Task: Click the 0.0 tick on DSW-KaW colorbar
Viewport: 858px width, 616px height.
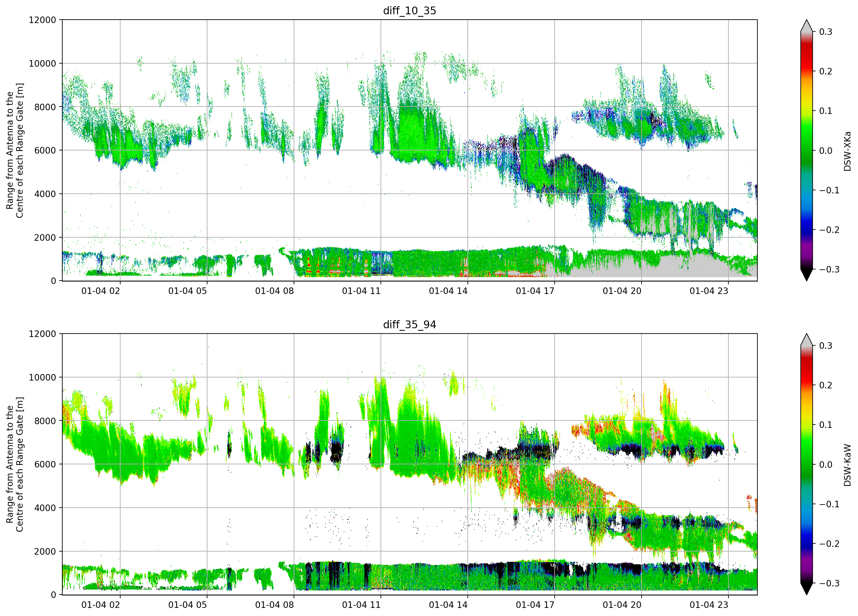Action: (826, 465)
